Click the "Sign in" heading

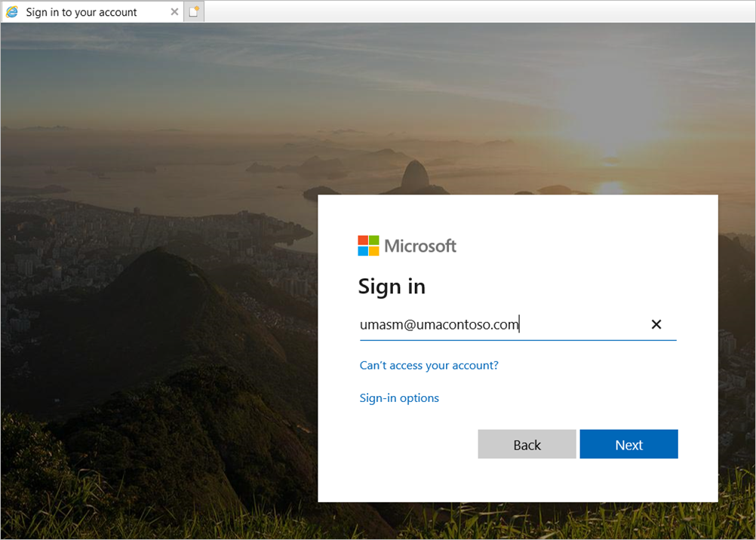[392, 287]
